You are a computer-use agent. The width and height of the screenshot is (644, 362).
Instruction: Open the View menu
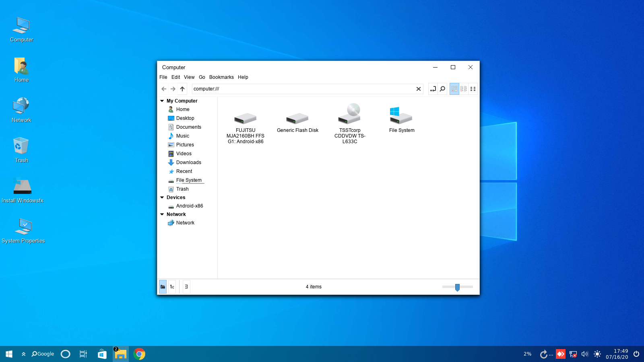pos(189,77)
